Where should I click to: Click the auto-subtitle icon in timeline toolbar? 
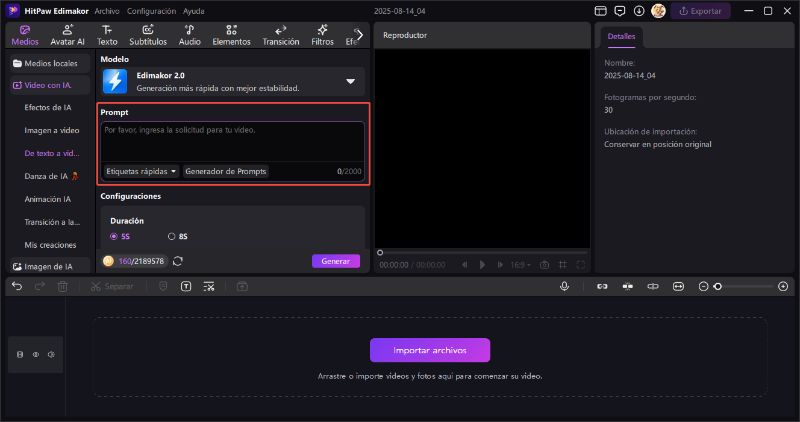[x=209, y=286]
